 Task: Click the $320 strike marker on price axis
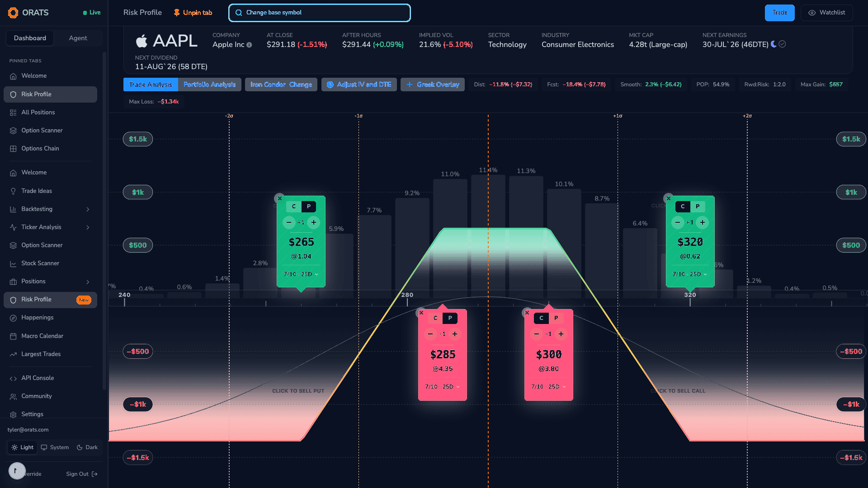[690, 295]
